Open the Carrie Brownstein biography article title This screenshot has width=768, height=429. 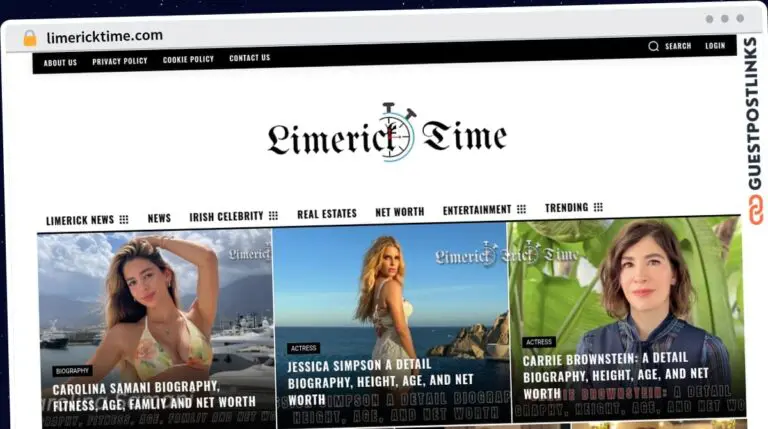(x=615, y=376)
